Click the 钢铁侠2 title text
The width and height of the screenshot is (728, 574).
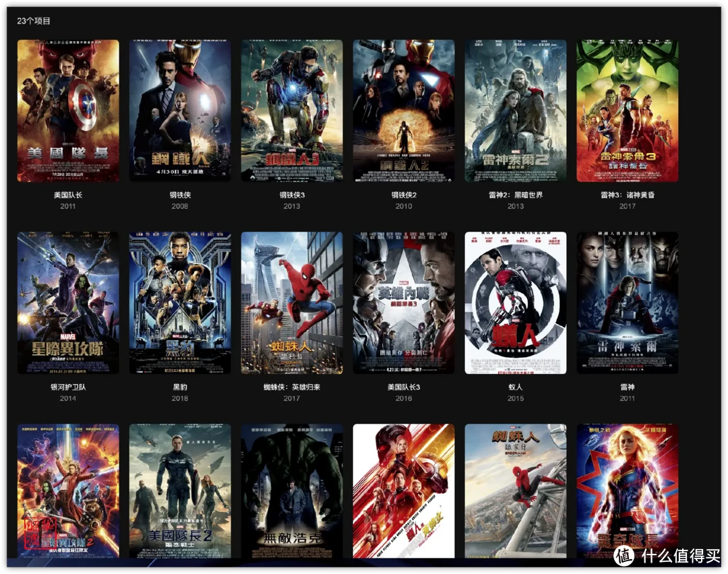[x=404, y=195]
